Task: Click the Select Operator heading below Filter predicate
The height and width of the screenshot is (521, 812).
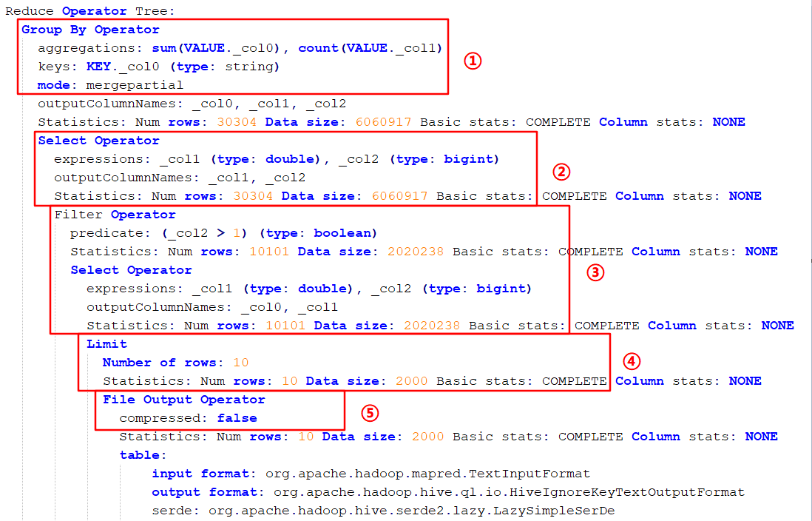Action: (131, 270)
